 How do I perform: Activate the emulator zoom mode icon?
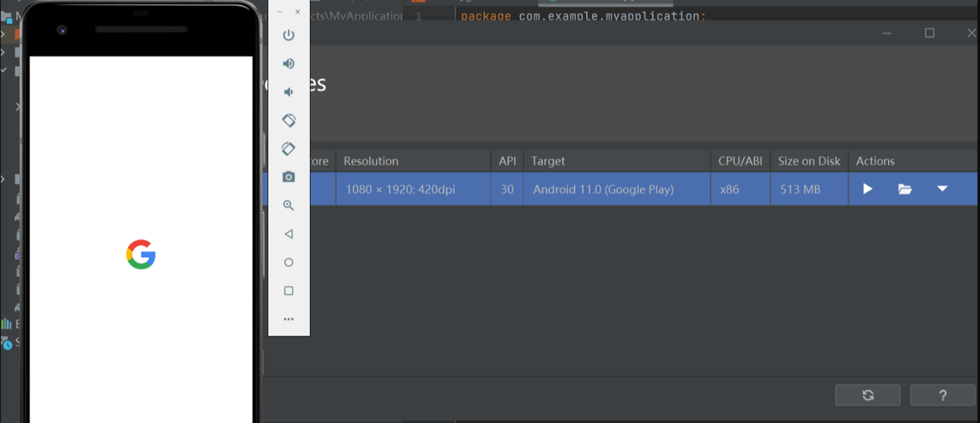(x=289, y=205)
